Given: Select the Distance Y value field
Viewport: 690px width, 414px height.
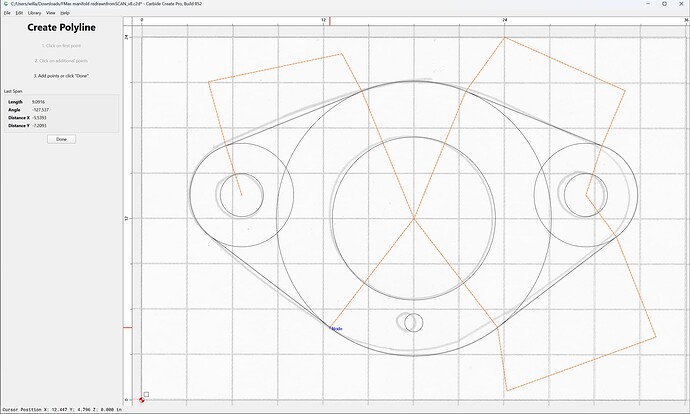Looking at the screenshot, I should [39, 125].
